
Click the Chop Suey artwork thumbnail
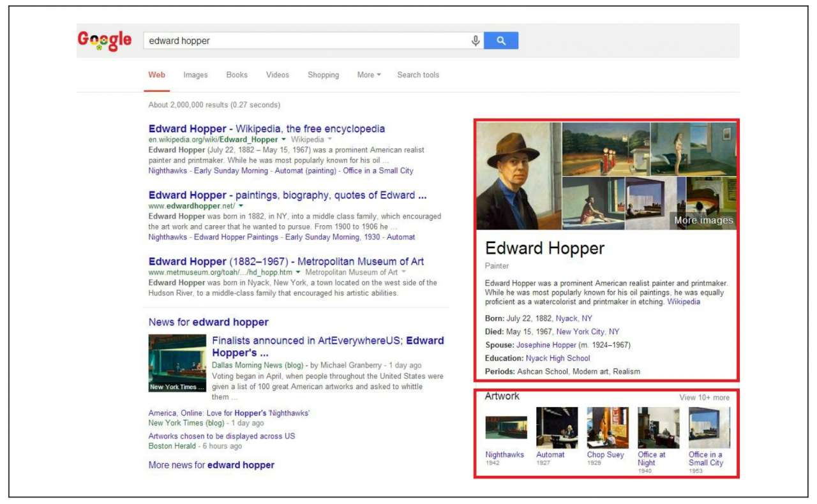tap(608, 427)
